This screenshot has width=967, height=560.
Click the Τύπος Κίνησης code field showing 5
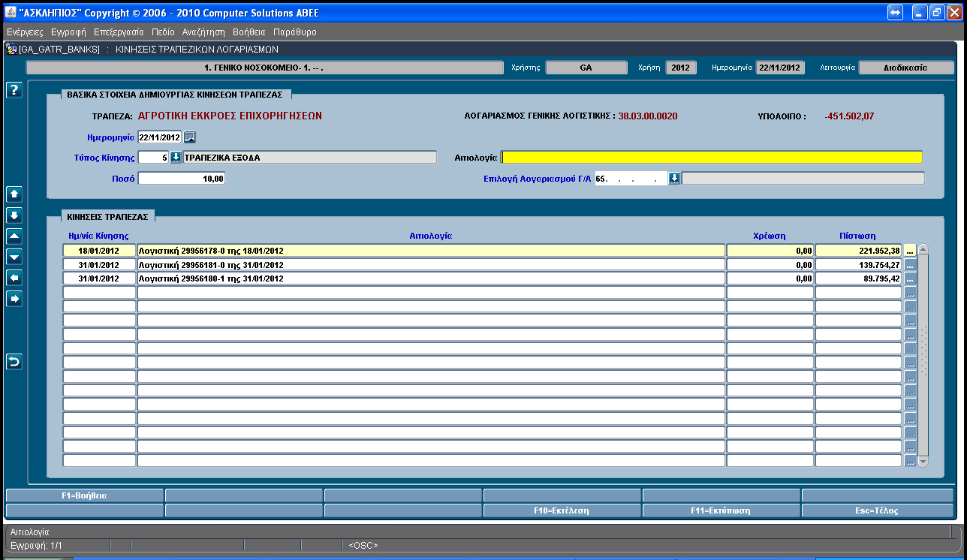coord(153,157)
